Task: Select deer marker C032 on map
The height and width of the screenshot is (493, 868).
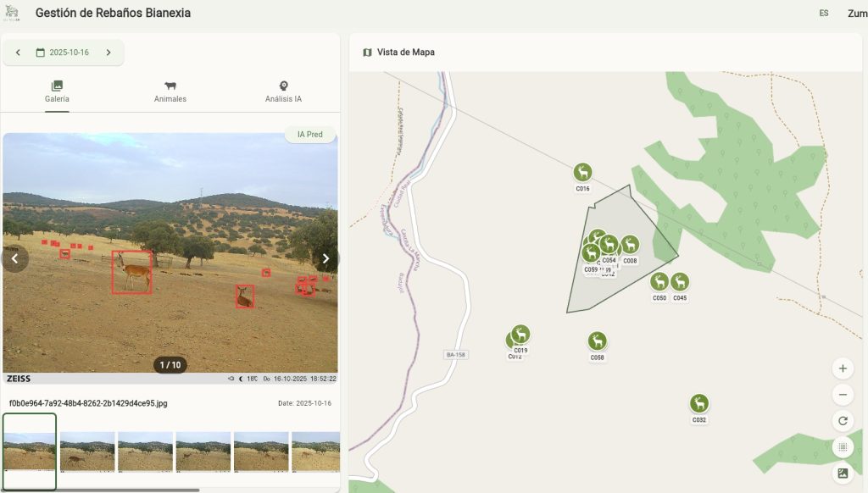Action: (699, 404)
